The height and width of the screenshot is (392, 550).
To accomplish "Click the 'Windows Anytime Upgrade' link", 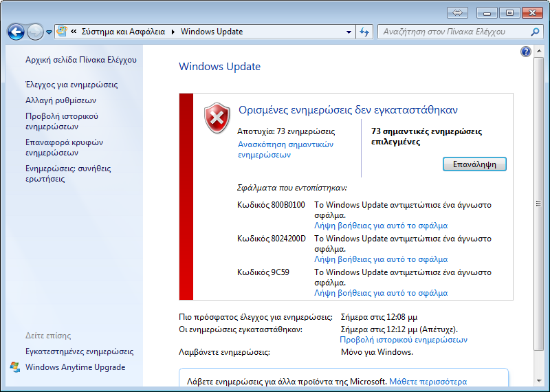I will click(x=75, y=367).
